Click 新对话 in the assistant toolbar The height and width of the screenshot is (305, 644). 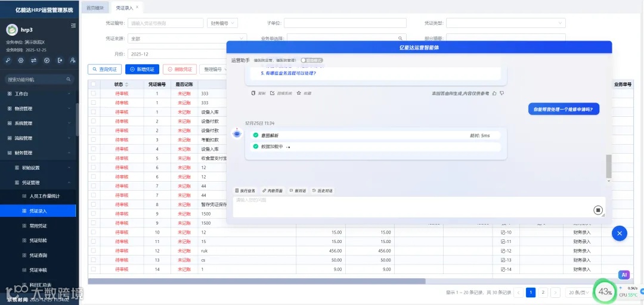(x=298, y=191)
